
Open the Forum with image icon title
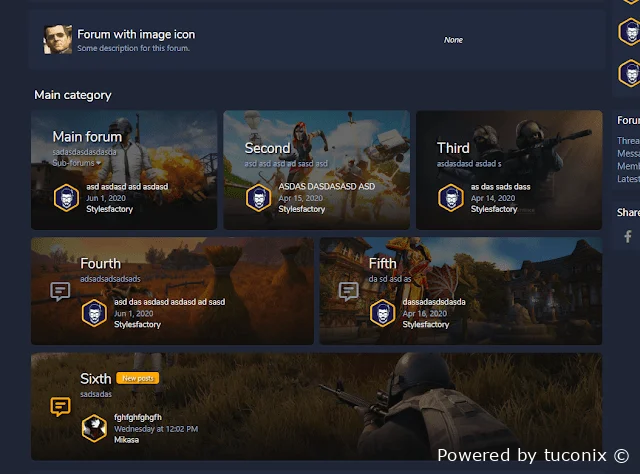[x=136, y=34]
